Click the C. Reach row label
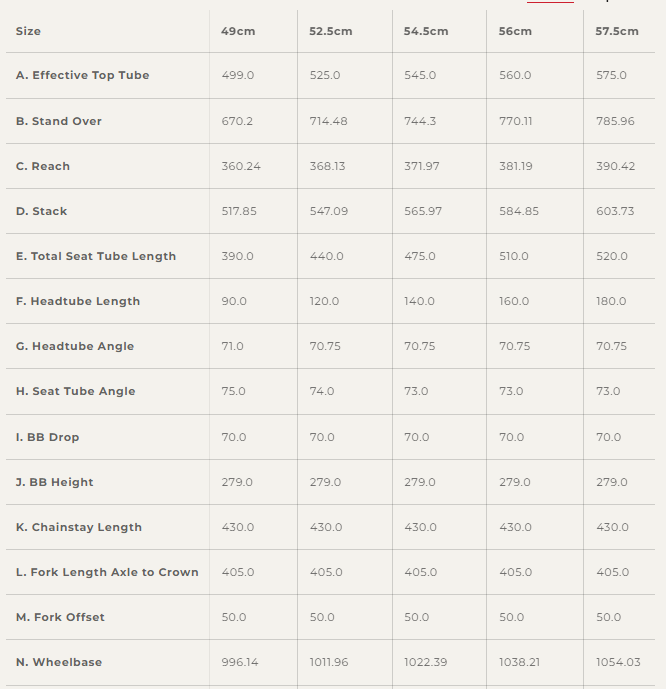 (x=43, y=166)
